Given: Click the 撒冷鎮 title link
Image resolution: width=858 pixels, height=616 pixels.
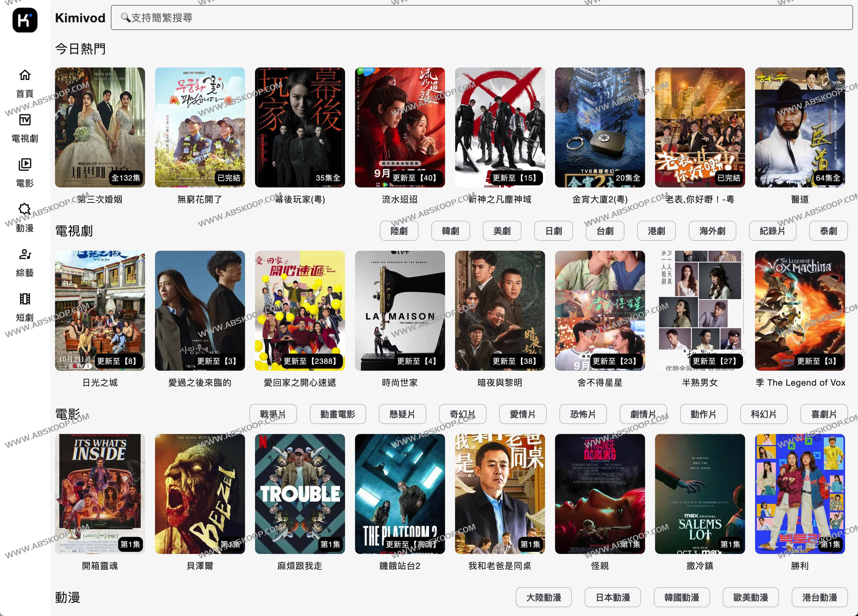Looking at the screenshot, I should pyautogui.click(x=699, y=566).
